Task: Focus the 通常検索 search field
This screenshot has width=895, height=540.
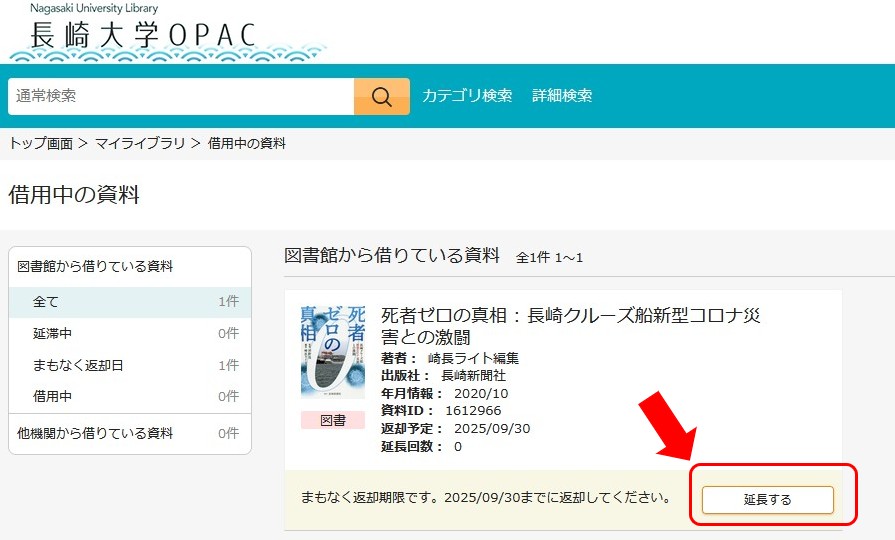Action: click(181, 96)
